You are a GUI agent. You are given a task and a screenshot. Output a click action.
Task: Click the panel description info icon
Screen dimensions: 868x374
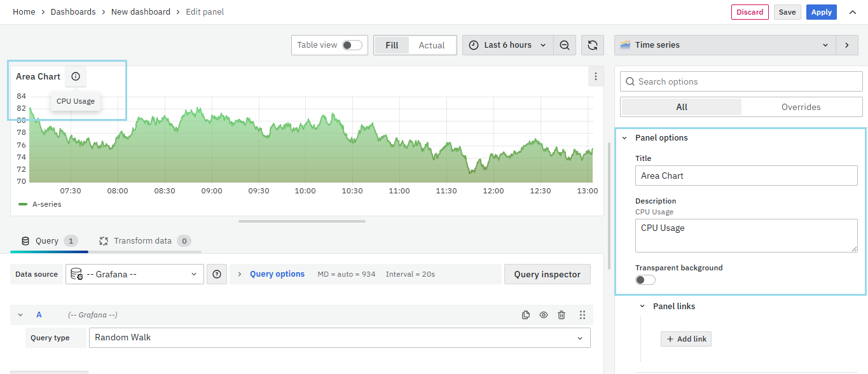(76, 76)
